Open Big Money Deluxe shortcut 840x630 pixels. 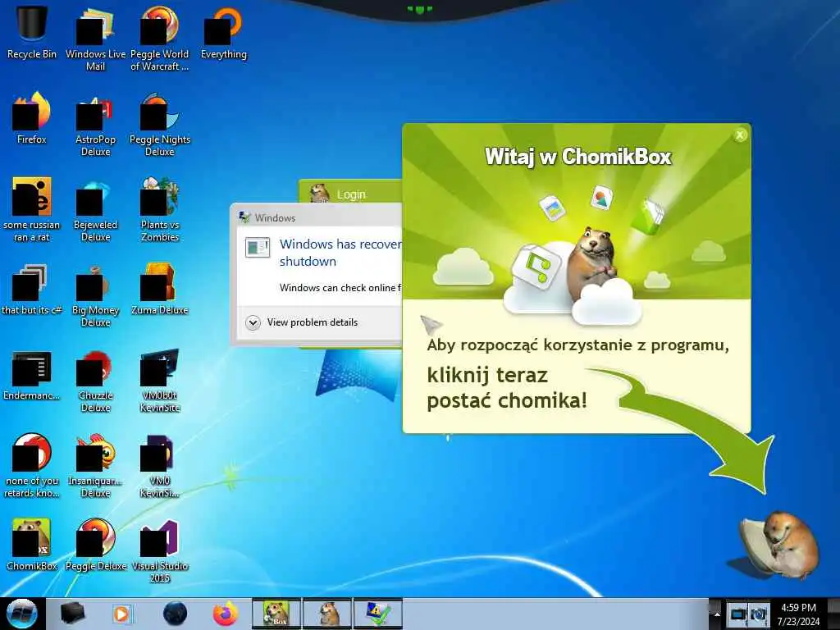click(x=95, y=294)
